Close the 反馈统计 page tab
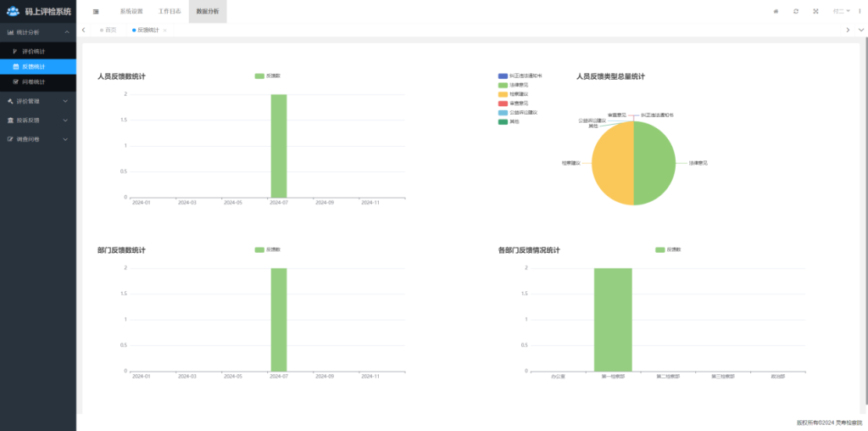Screen dimensions: 868x431 click(x=164, y=31)
